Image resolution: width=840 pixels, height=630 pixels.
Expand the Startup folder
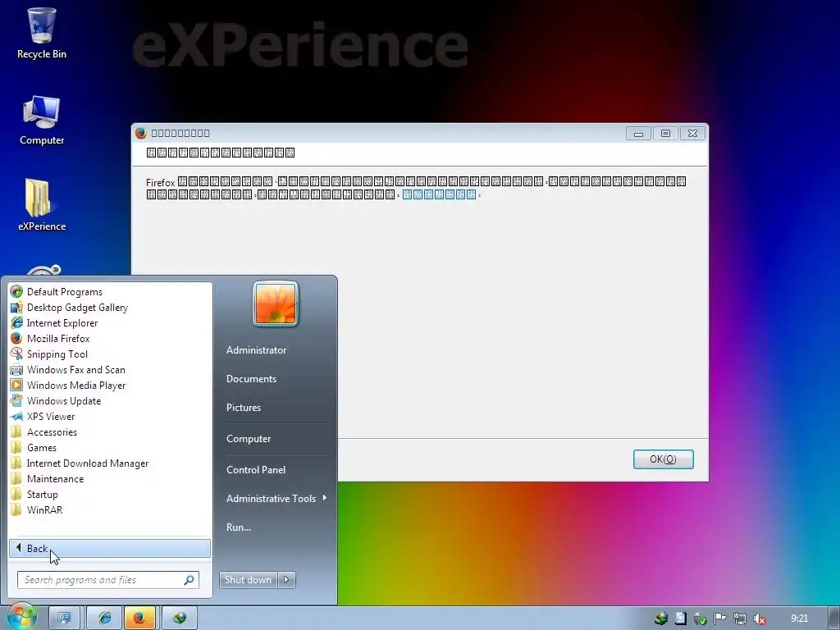pyautogui.click(x=43, y=495)
